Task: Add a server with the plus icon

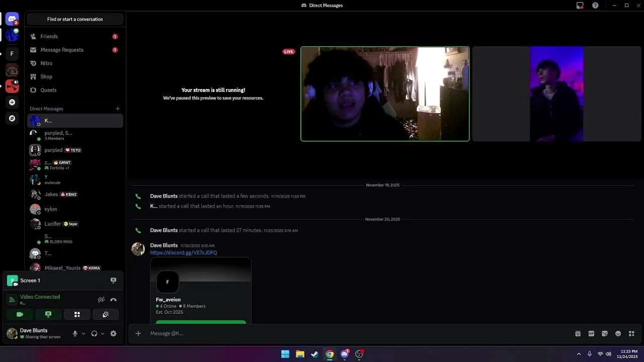Action: [x=12, y=102]
